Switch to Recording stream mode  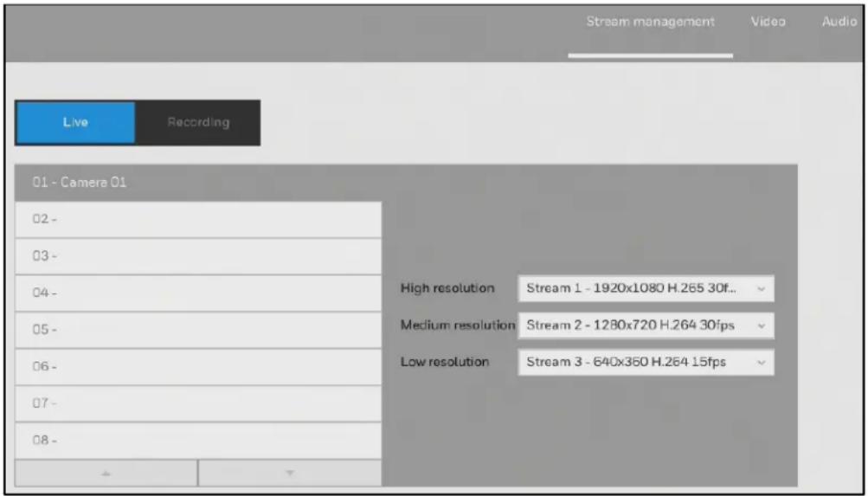click(x=197, y=122)
